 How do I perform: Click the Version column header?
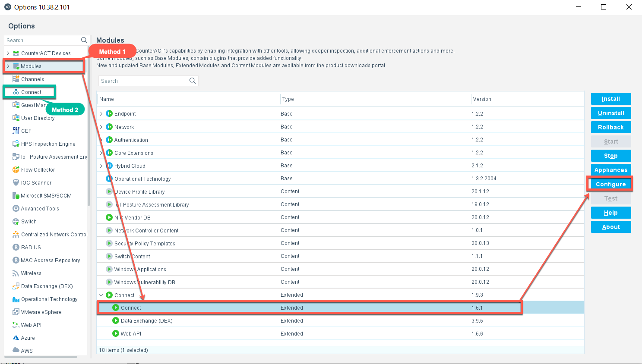click(482, 99)
